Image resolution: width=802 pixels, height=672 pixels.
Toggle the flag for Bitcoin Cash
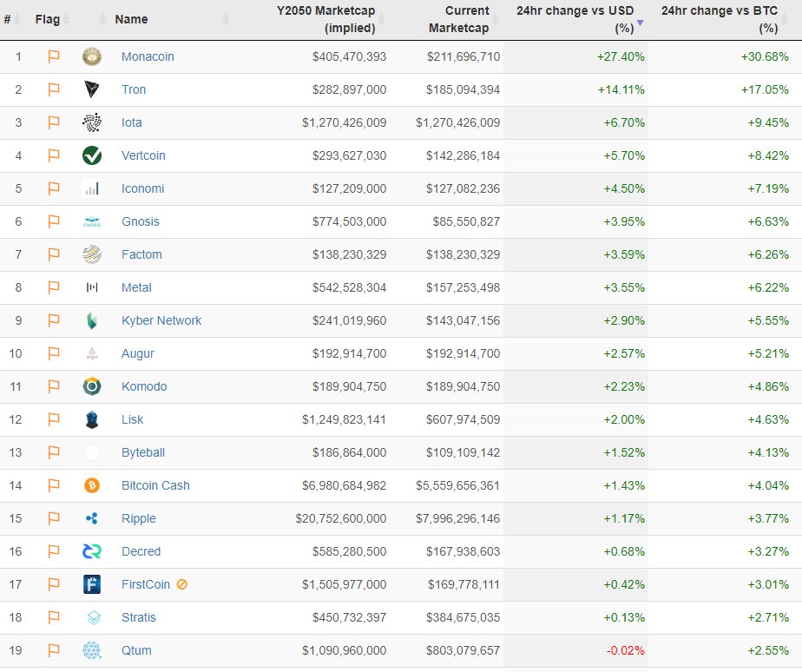pos(54,485)
